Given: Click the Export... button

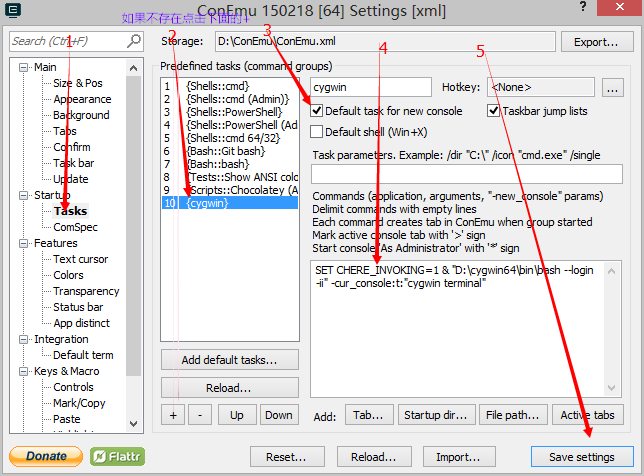Looking at the screenshot, I should pos(596,42).
